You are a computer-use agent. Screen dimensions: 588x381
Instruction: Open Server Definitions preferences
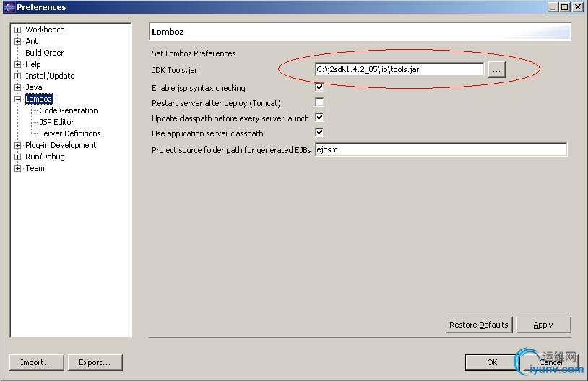[70, 133]
